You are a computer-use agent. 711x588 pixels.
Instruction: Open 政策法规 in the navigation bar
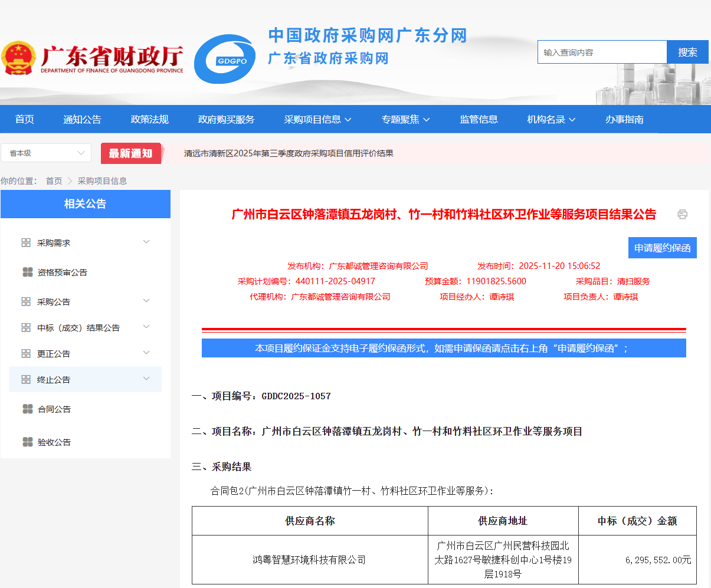pos(150,119)
